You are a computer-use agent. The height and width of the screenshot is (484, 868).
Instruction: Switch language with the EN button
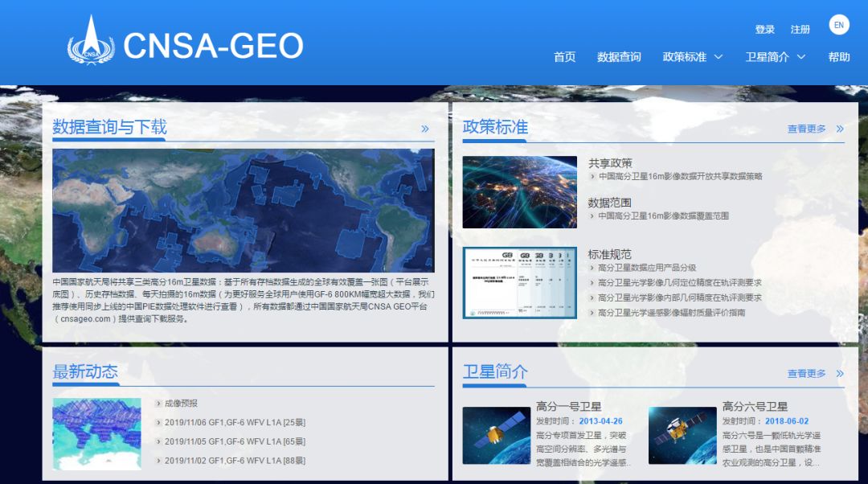838,25
